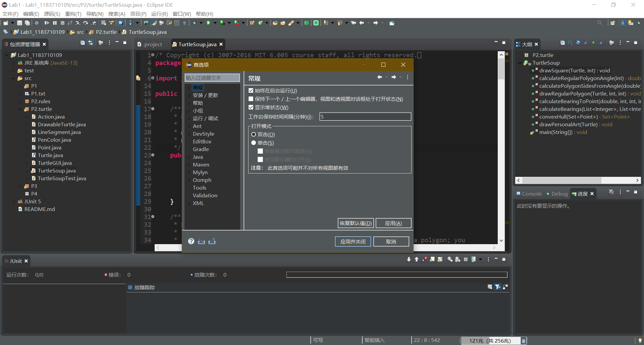This screenshot has height=345, width=644.
Task: Click JUnit Next Failure down arrow
Action: pyautogui.click(x=409, y=259)
